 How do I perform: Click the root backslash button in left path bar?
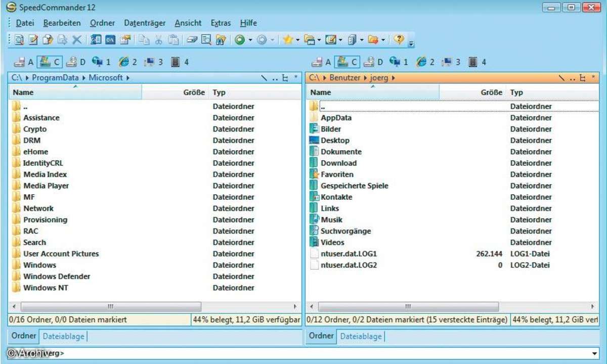pos(264,78)
